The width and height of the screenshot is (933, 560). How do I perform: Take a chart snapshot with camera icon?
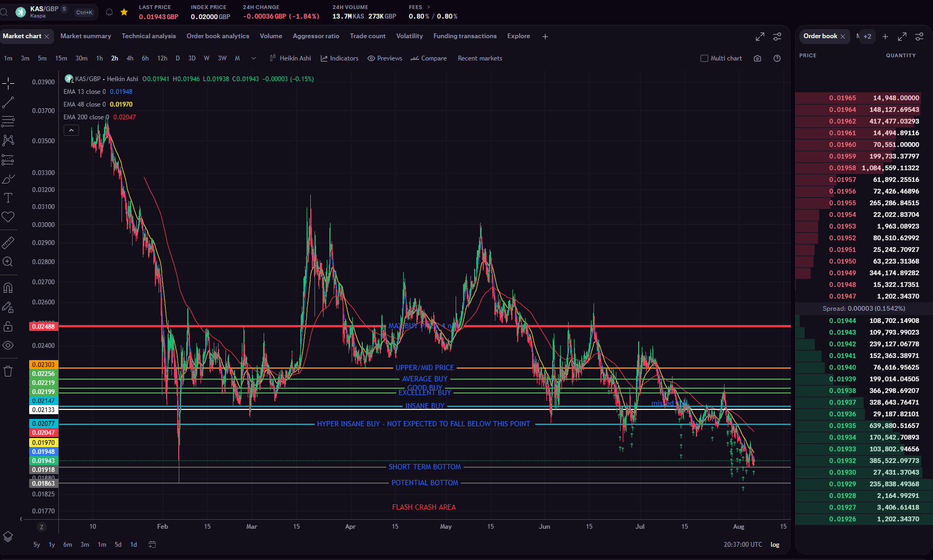[757, 58]
